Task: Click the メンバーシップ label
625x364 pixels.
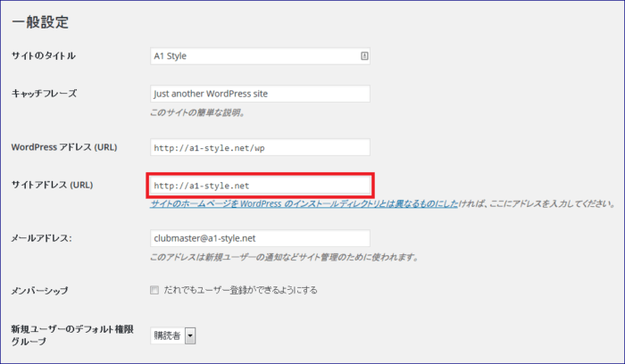Action: click(x=39, y=291)
